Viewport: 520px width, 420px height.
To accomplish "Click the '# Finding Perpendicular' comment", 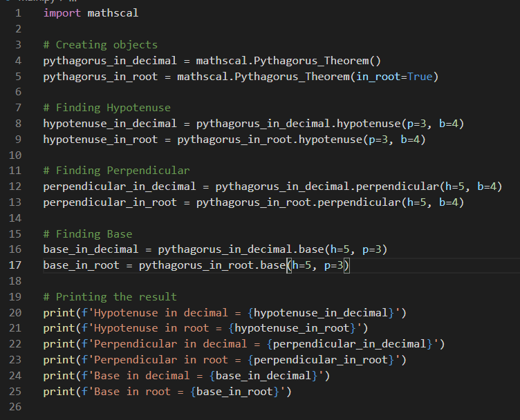I will (x=116, y=171).
